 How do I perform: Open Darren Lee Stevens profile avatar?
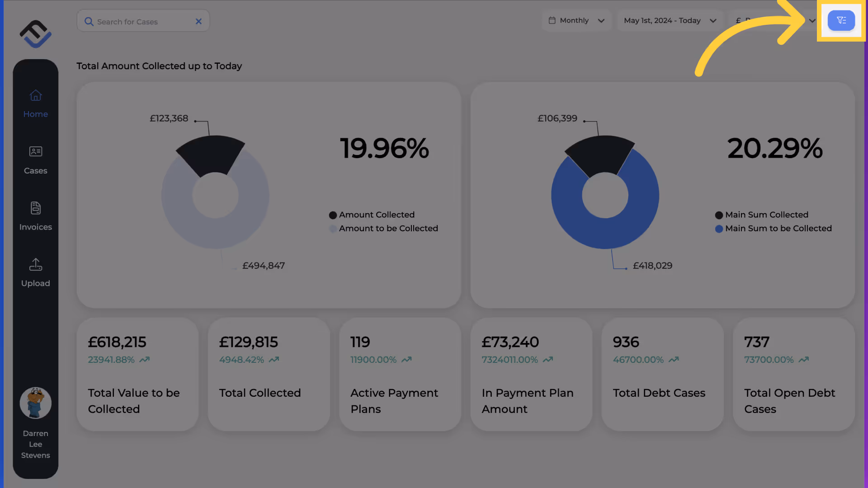click(35, 403)
